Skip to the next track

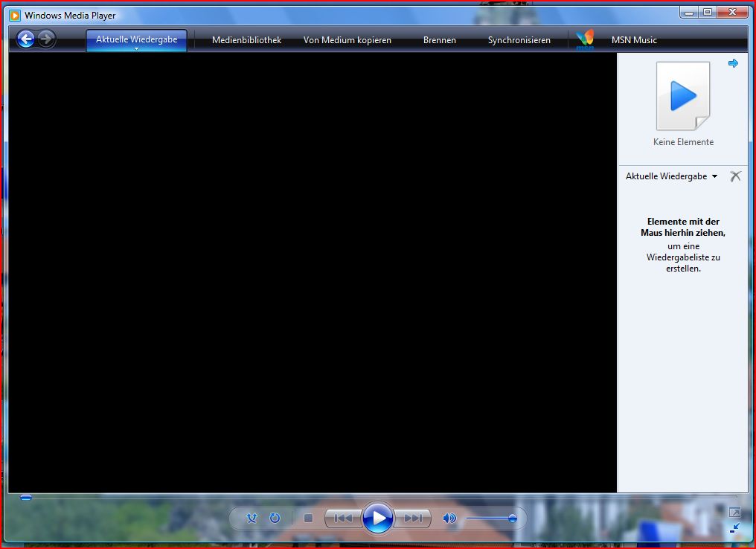coord(413,518)
